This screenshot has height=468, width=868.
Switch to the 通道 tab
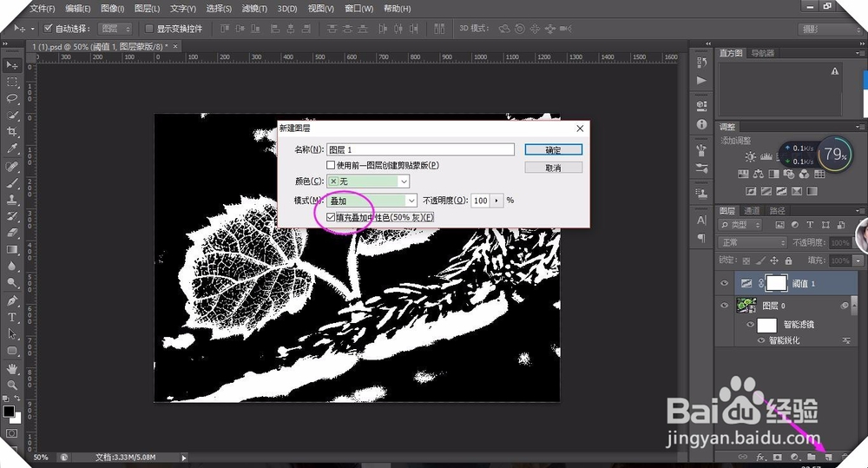coord(751,211)
